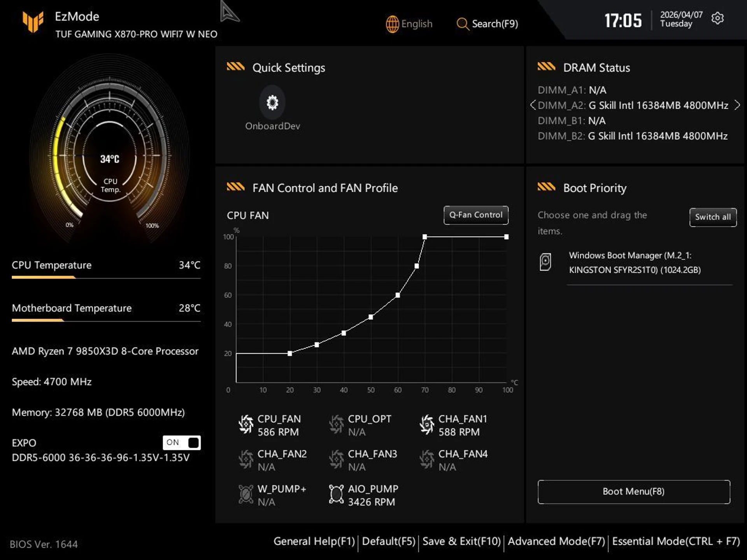Click the Motherboard Temperature progress bar
The width and height of the screenshot is (747, 560).
(x=106, y=320)
